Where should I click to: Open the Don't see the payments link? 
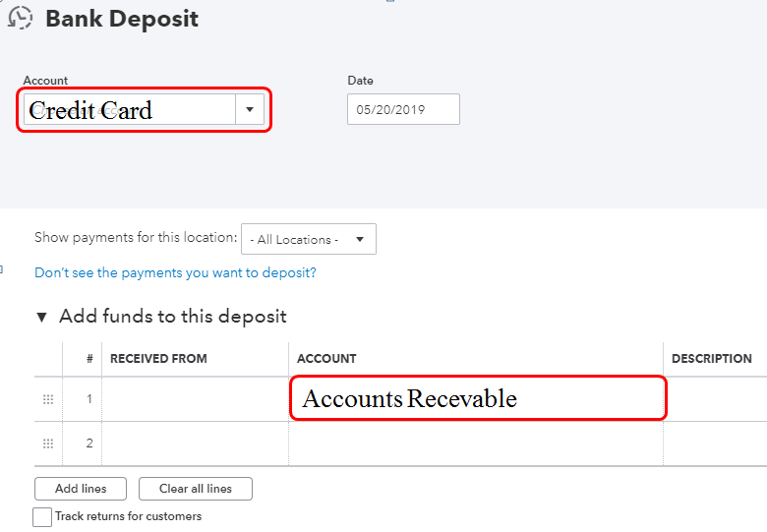coord(175,272)
